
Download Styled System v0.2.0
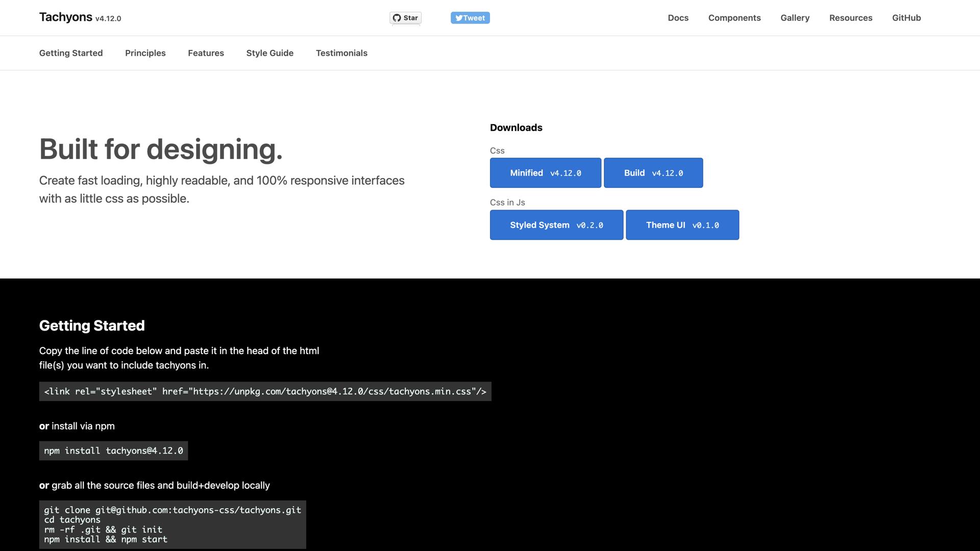[556, 224]
